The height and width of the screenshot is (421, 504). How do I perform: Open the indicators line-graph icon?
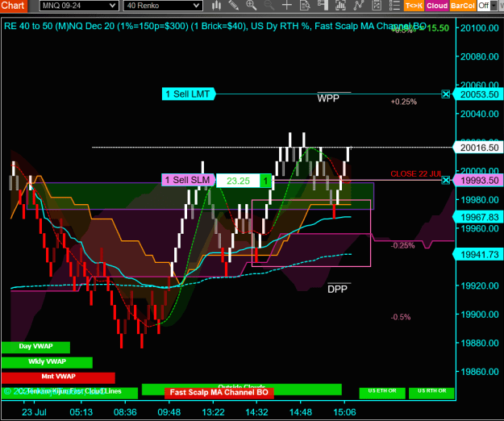pyautogui.click(x=358, y=5)
